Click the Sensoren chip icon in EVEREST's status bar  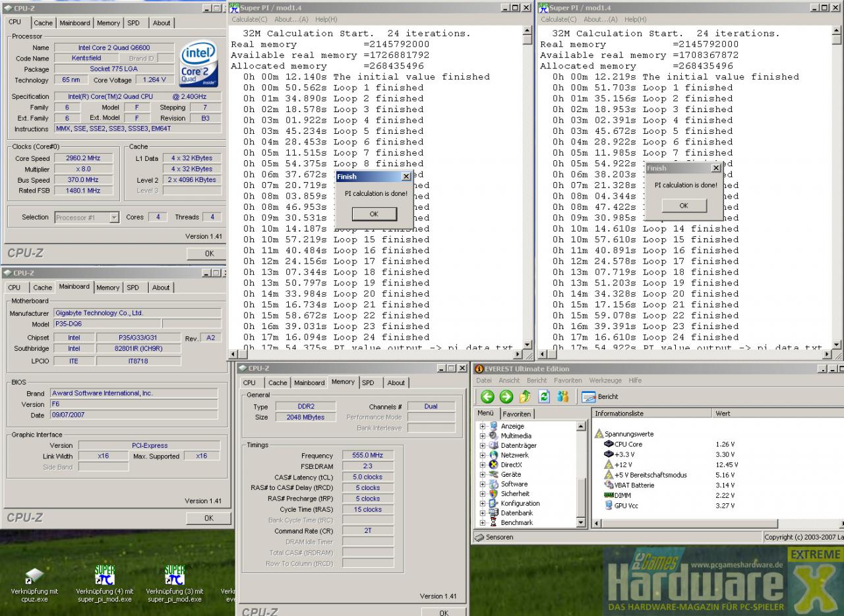[x=479, y=538]
